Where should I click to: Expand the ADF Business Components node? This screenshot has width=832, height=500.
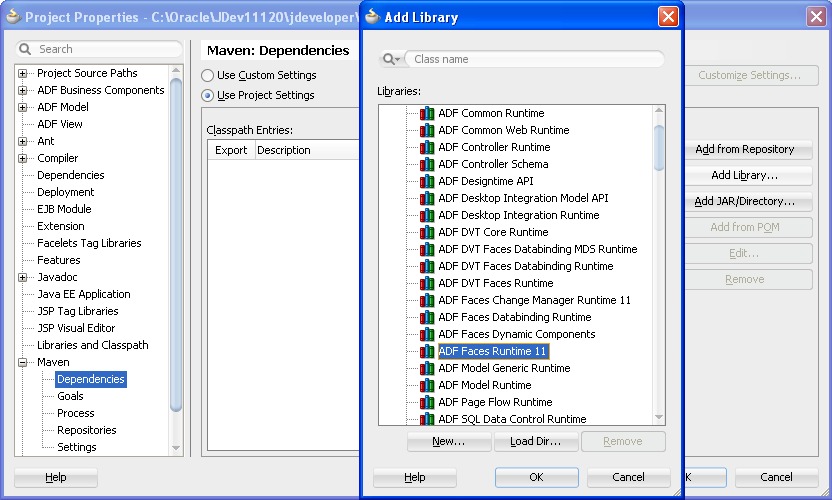(x=22, y=90)
